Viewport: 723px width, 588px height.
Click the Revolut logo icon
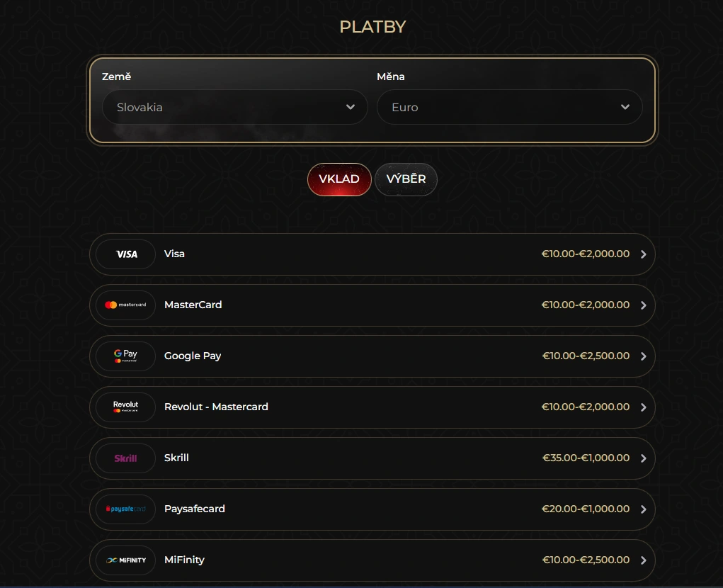point(126,407)
